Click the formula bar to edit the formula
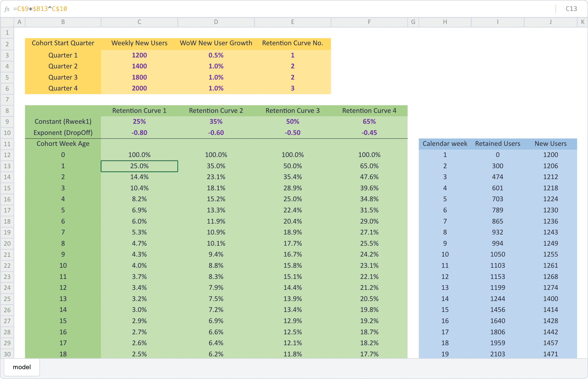588x379 pixels. [x=160, y=9]
